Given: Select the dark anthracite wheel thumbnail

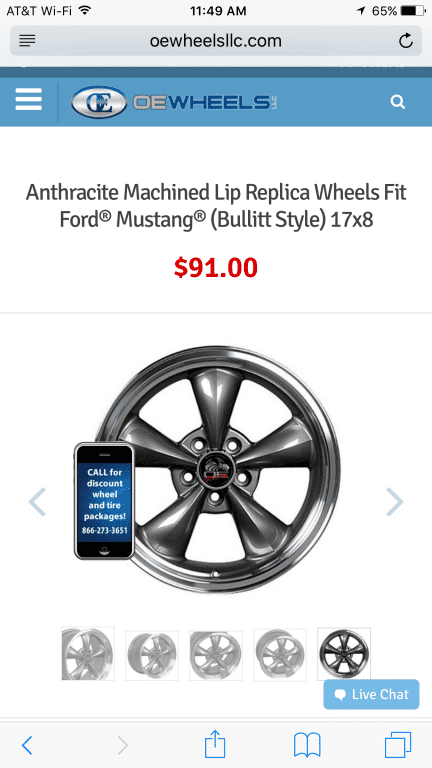Looking at the screenshot, I should 344,654.
